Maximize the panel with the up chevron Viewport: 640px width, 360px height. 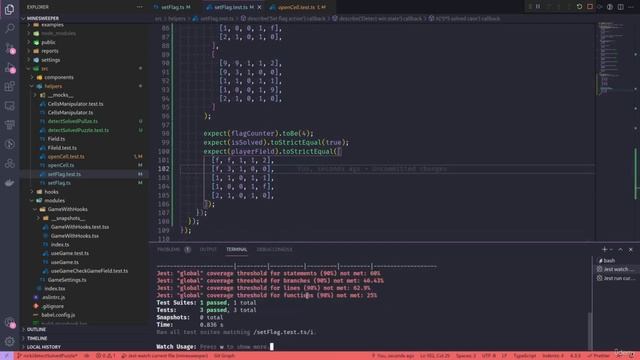click(x=620, y=249)
